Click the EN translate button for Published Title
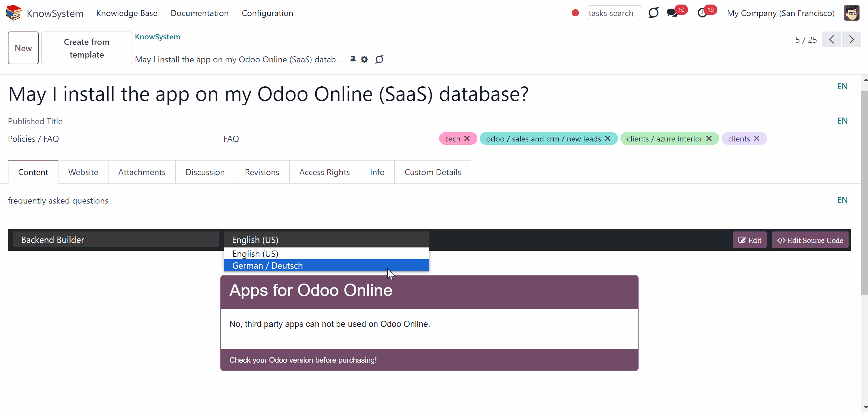 point(843,121)
